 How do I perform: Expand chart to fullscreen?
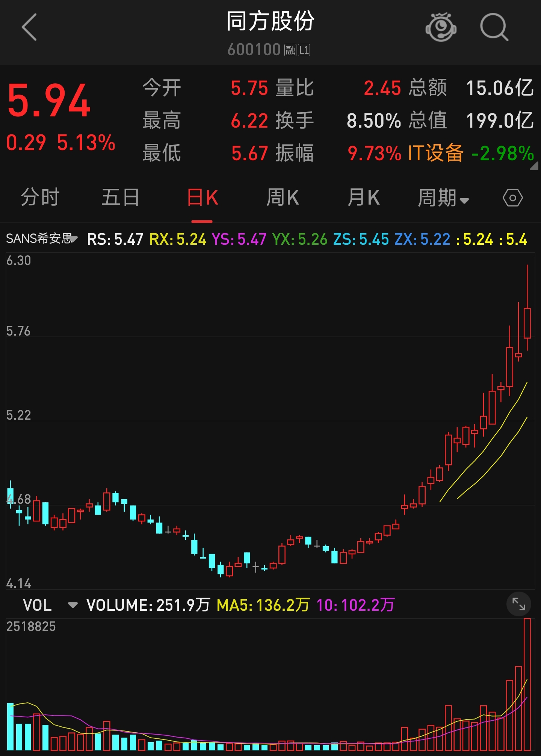click(519, 604)
